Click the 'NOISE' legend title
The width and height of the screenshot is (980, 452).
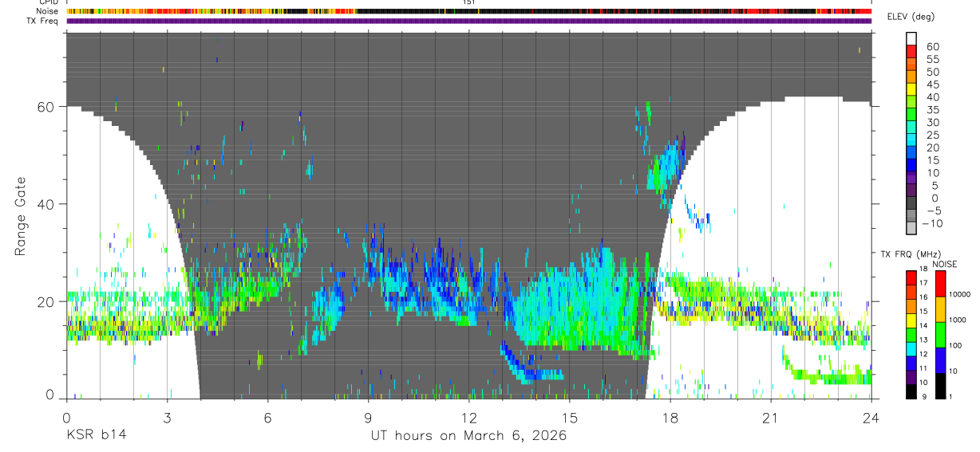[x=944, y=264]
